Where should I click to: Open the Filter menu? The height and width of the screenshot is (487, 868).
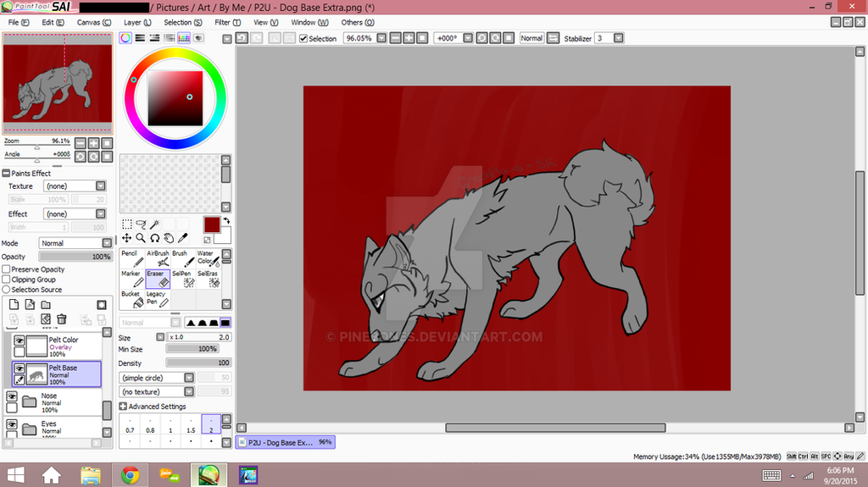(227, 22)
